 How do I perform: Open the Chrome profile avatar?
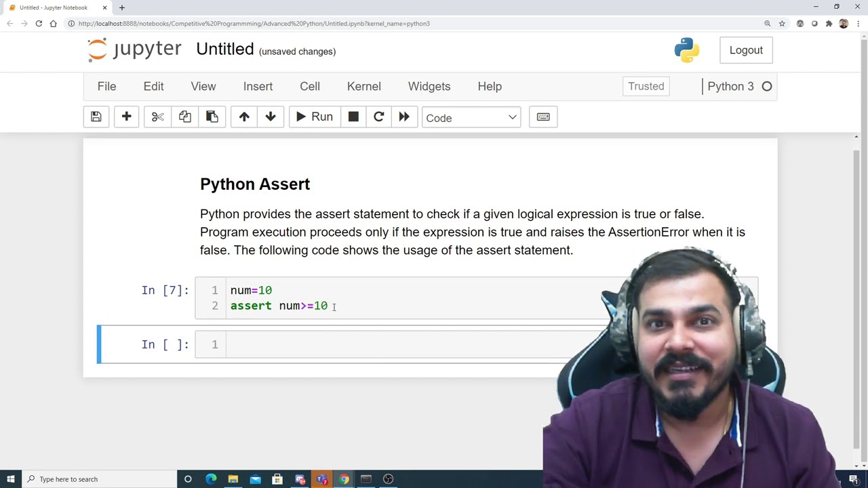click(x=844, y=24)
